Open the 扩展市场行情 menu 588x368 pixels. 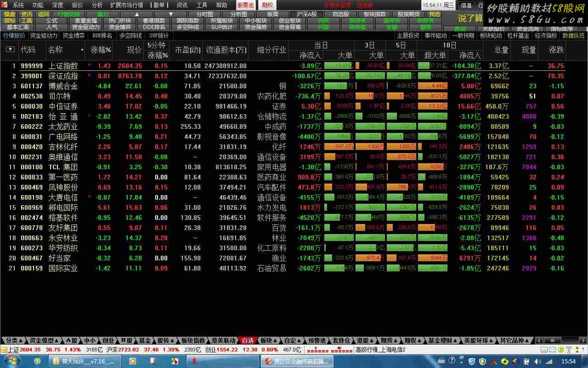126,5
